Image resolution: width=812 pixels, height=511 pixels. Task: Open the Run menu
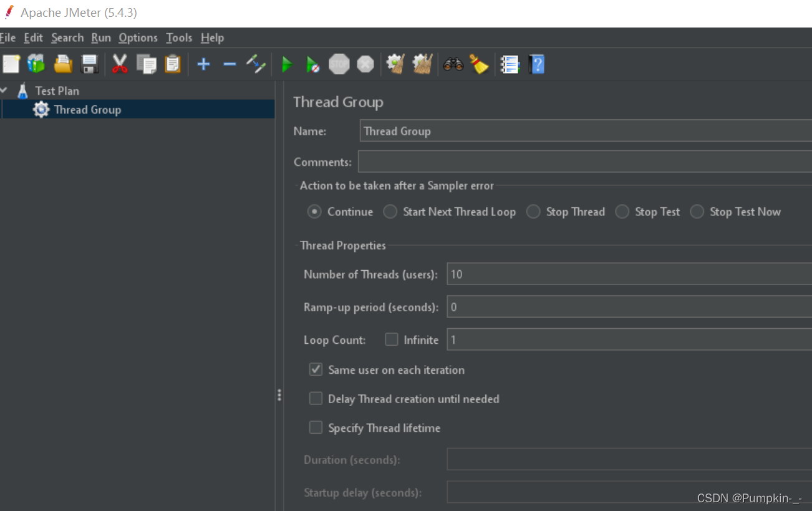[101, 37]
